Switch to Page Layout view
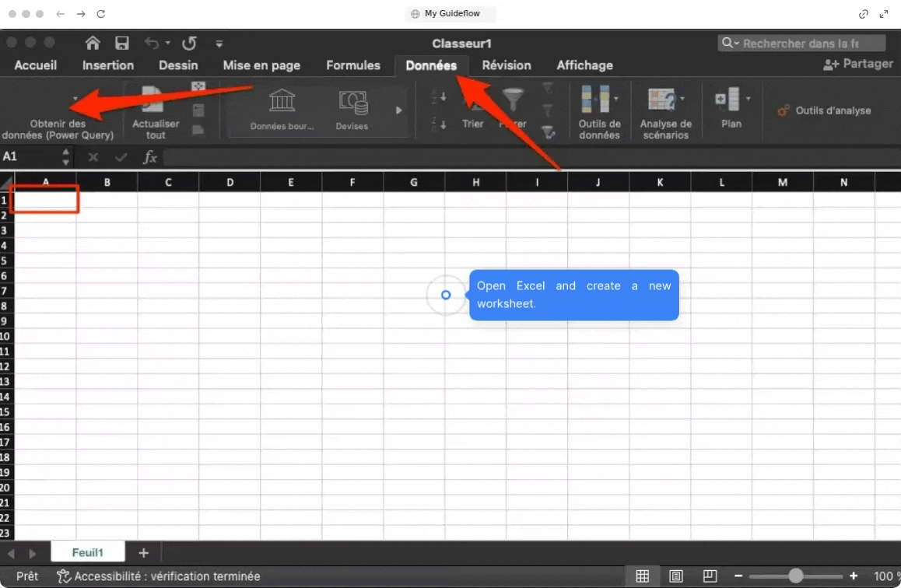Viewport: 901px width, 588px height. (676, 576)
